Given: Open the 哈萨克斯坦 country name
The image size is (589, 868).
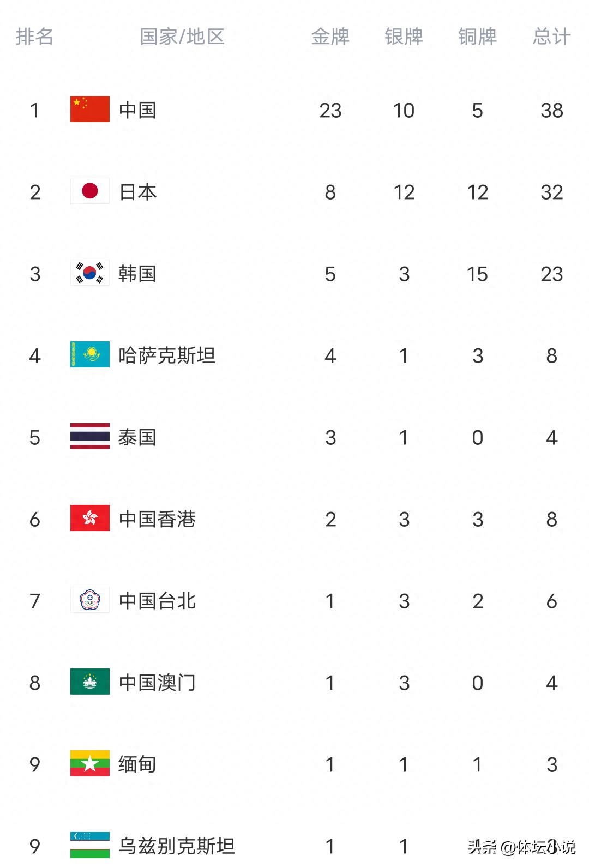Looking at the screenshot, I should click(x=167, y=355).
